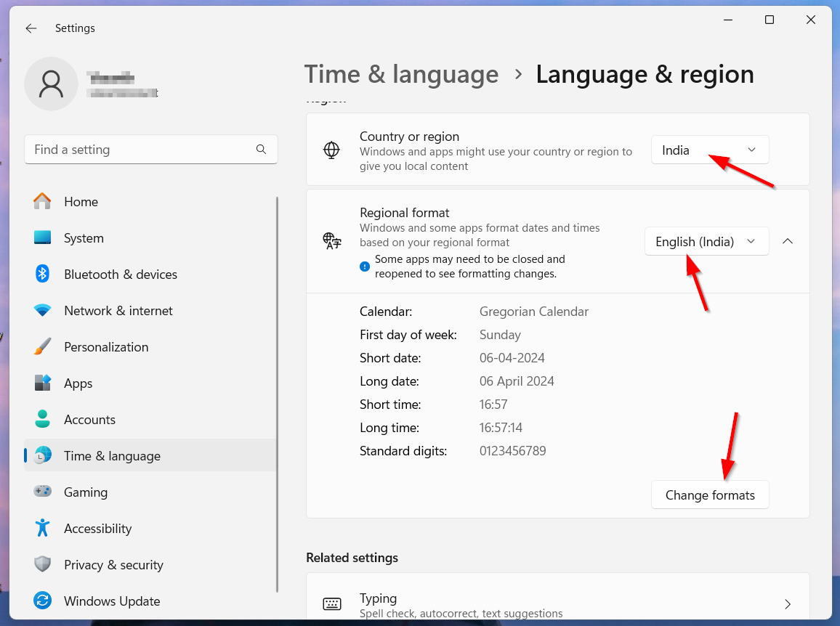Click the breadcrumb chevron separator after Time & language
Image resolution: width=840 pixels, height=626 pixels.
point(518,74)
